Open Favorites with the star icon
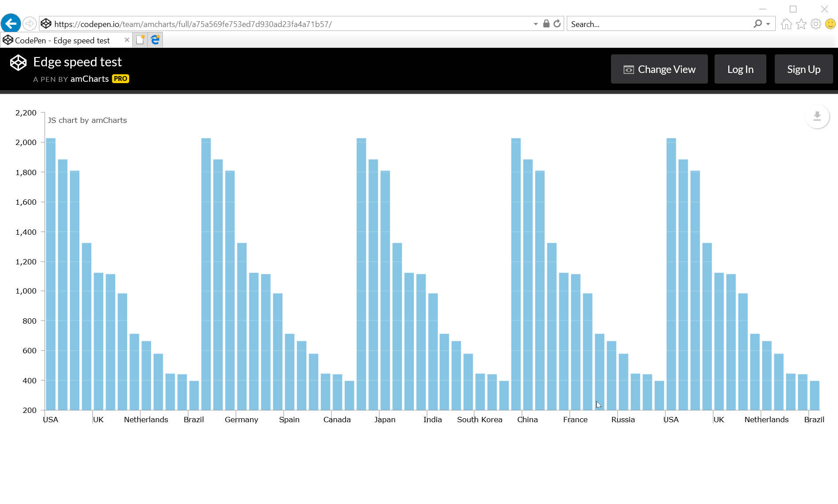The image size is (838, 504). coord(801,23)
